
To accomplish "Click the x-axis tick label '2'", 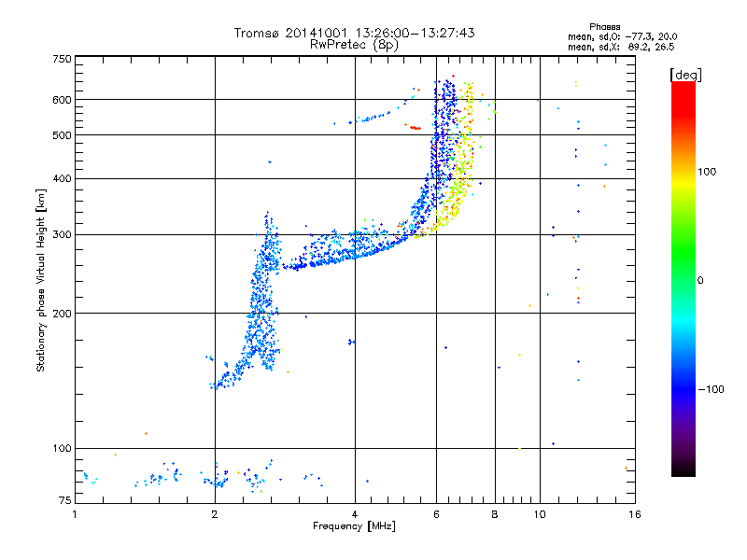I will [x=215, y=514].
